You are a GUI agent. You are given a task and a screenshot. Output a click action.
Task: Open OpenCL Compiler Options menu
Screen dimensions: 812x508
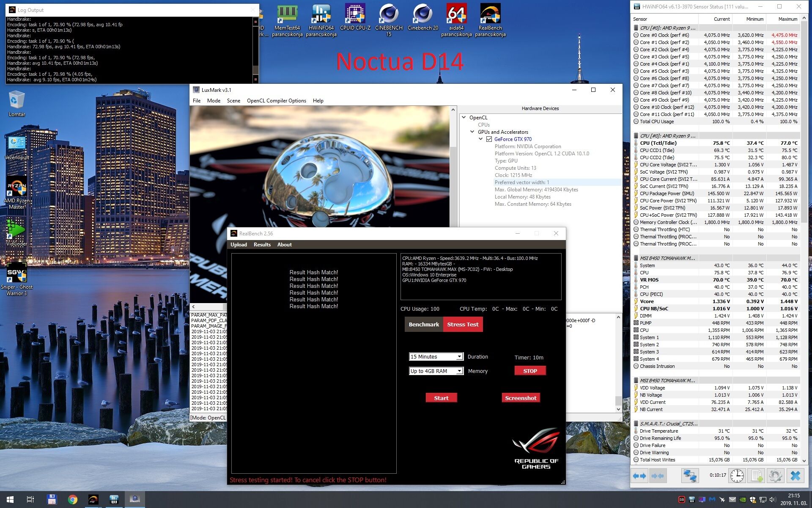click(277, 101)
